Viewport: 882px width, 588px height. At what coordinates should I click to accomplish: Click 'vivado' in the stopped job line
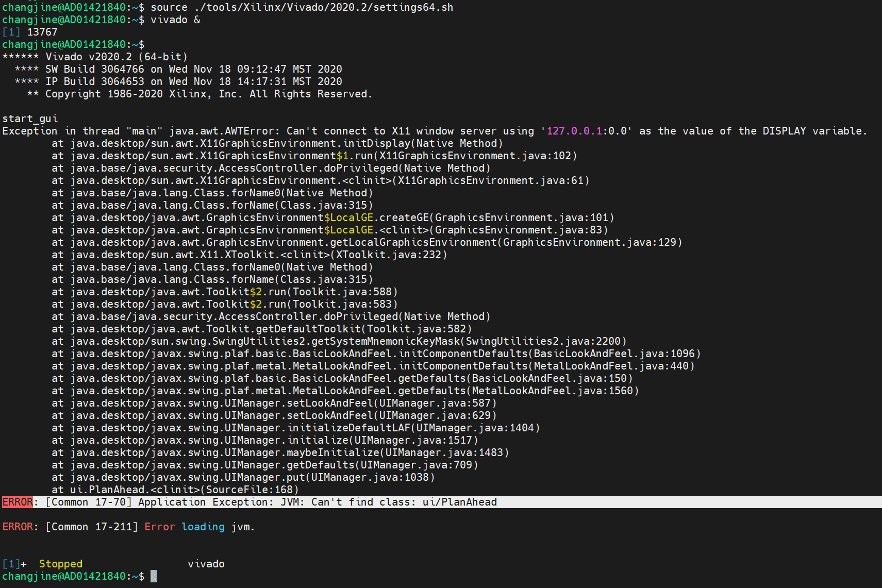(x=206, y=564)
